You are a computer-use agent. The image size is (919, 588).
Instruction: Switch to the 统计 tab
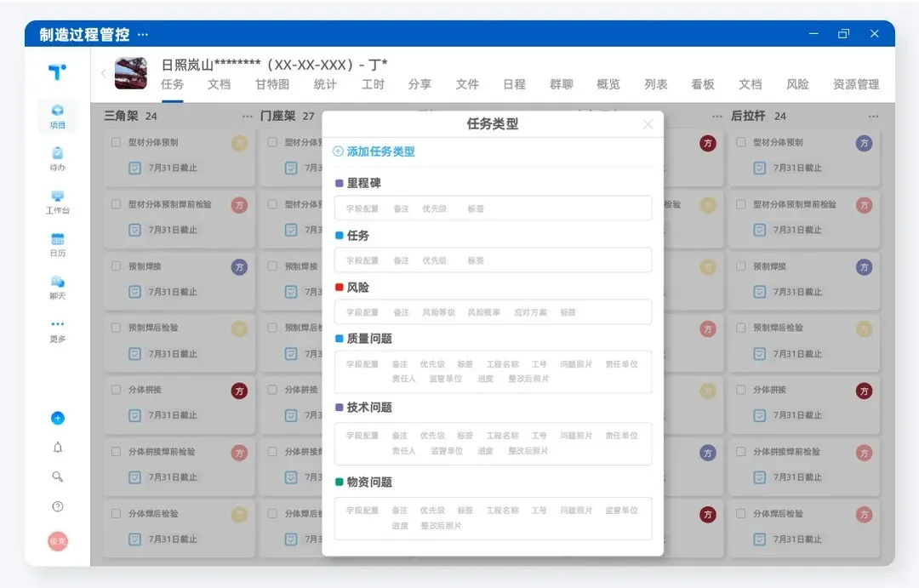click(325, 84)
